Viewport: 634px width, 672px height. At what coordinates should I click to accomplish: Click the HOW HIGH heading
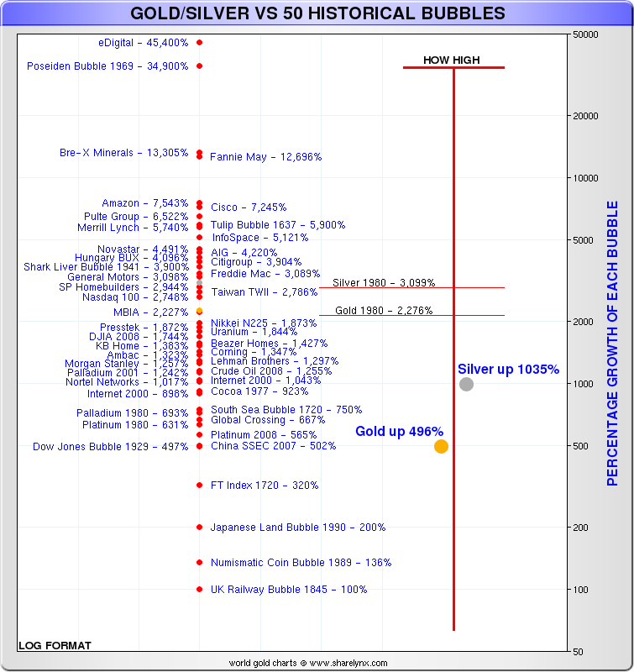tap(452, 60)
